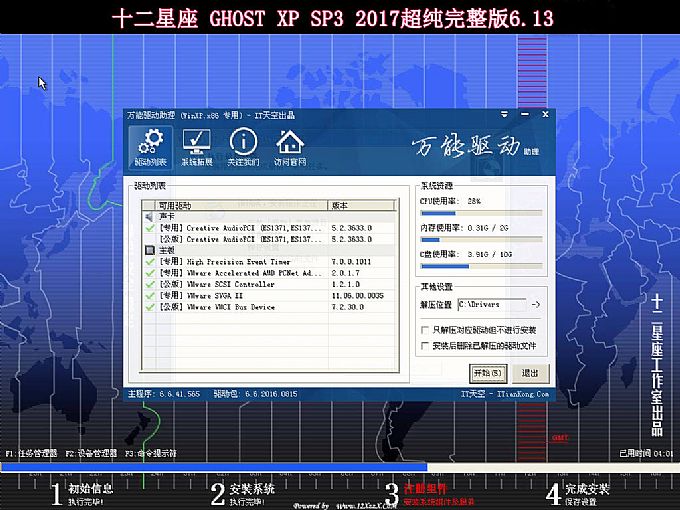Click the 主板 category row label

167,250
